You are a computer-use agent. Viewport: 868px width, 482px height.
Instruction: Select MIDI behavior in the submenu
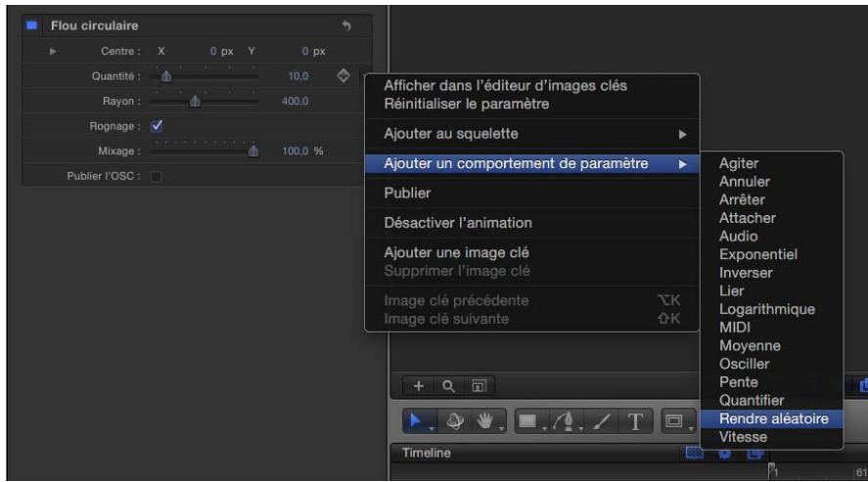772,328
